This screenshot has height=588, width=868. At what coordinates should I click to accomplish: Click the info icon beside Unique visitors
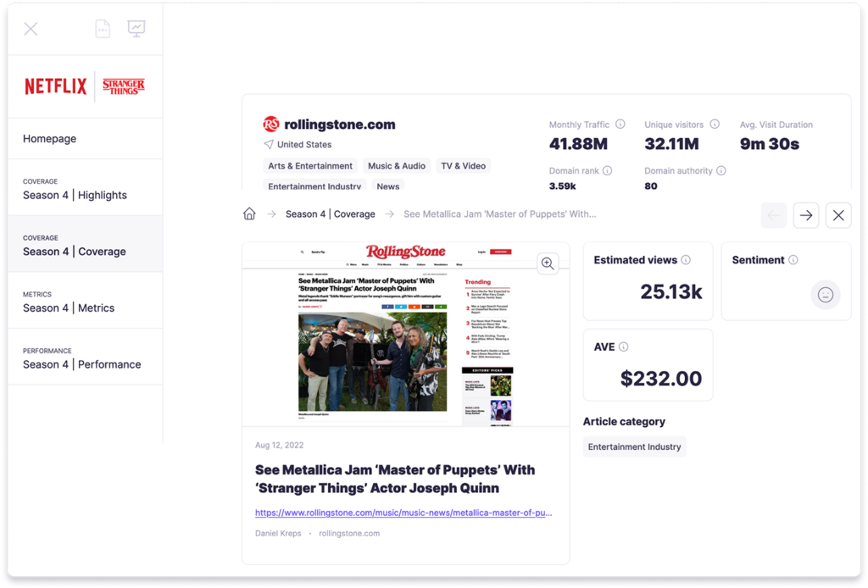point(715,125)
